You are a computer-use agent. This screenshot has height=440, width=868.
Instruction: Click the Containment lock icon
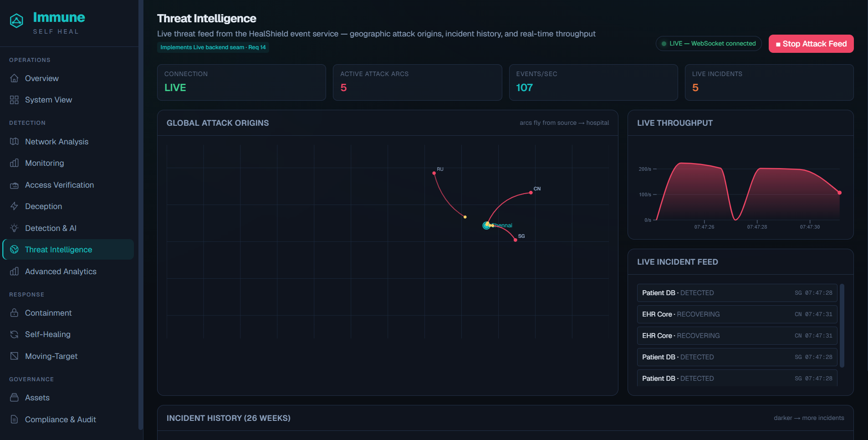[x=14, y=313]
